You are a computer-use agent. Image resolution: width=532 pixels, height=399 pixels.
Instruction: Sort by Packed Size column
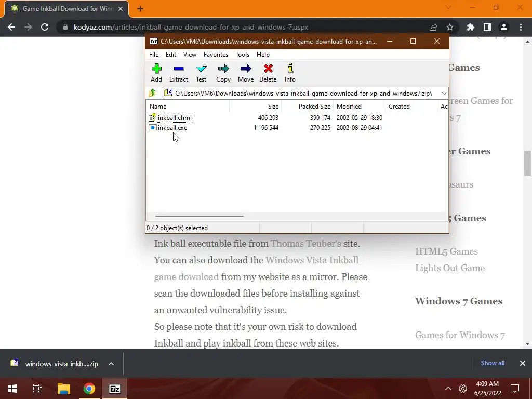pos(308,106)
